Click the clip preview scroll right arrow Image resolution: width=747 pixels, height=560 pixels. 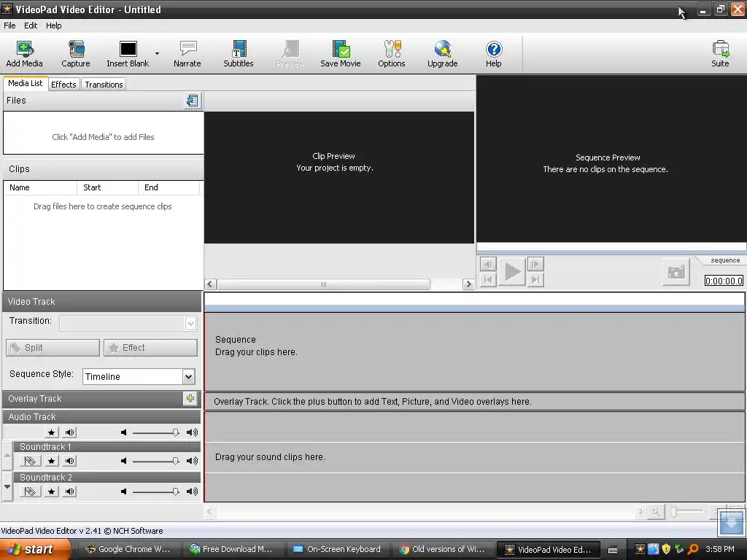pos(468,284)
